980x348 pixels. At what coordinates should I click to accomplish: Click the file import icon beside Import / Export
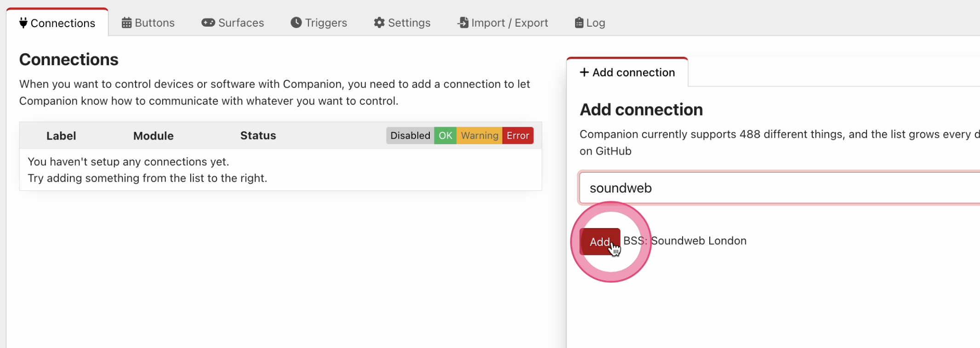(463, 22)
